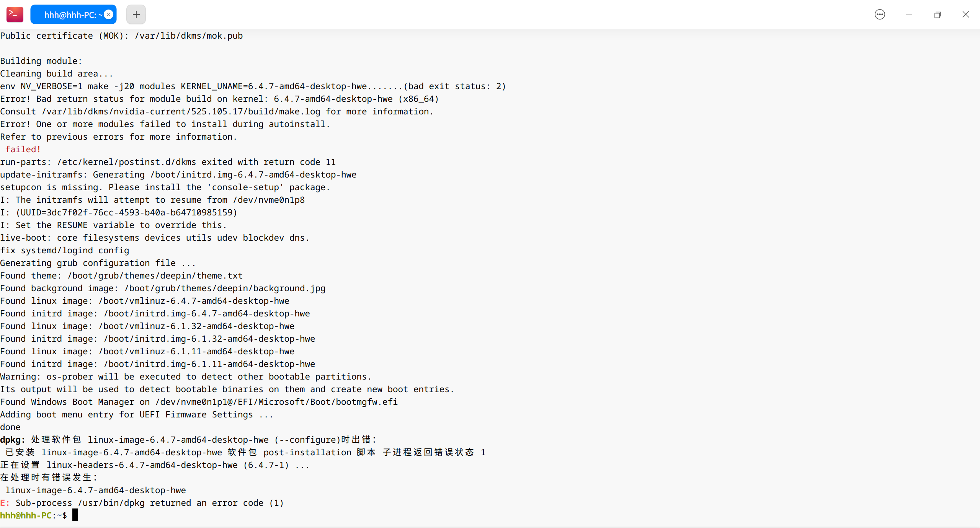Minimize the terminal window

point(909,15)
